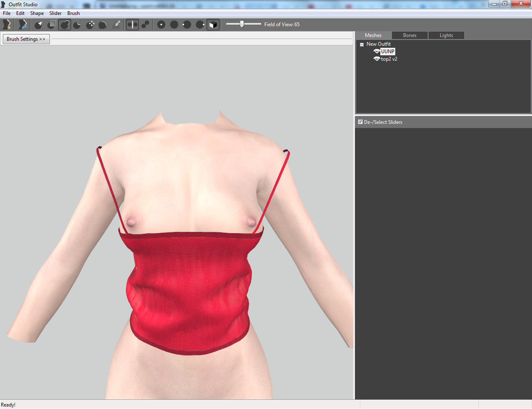The image size is (532, 409).
Task: Click the 'Ready!' status bar text
Action: [x=8, y=405]
